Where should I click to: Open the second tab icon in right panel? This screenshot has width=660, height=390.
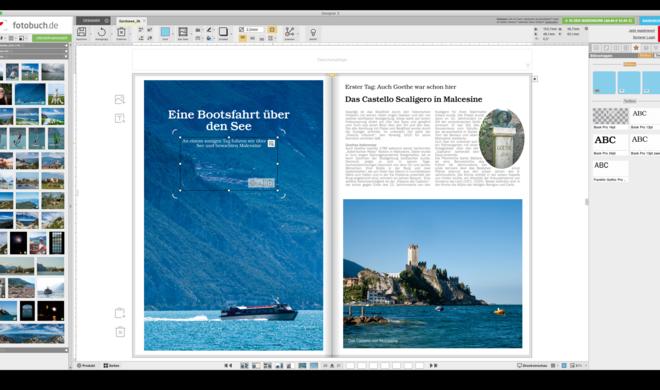(x=606, y=48)
